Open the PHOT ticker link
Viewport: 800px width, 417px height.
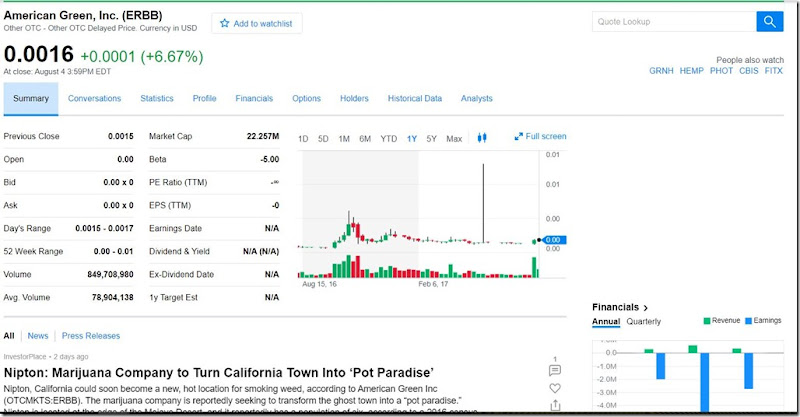click(721, 71)
